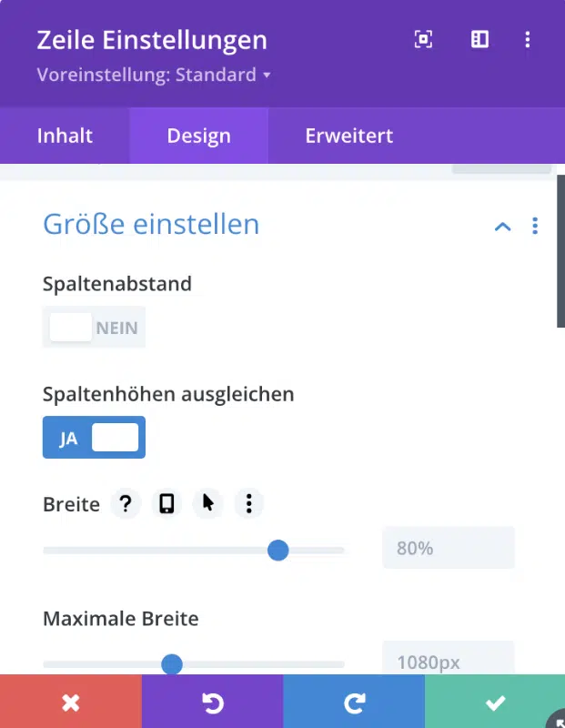Open Breite field three-dot menu
Screen dimensions: 565x728
tap(249, 503)
